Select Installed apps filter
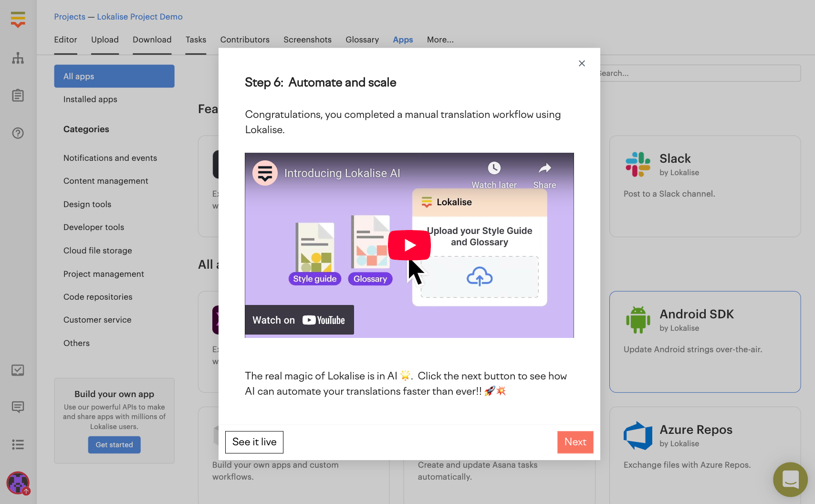This screenshot has width=815, height=504. pos(90,99)
